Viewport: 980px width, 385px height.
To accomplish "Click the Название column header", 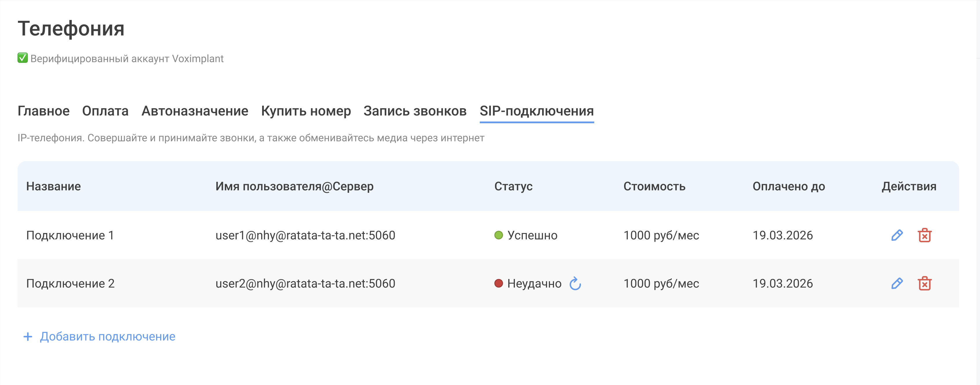I will pos(53,186).
